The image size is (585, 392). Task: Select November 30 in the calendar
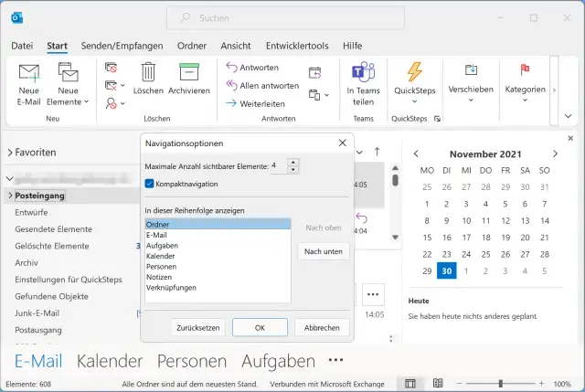tap(447, 271)
